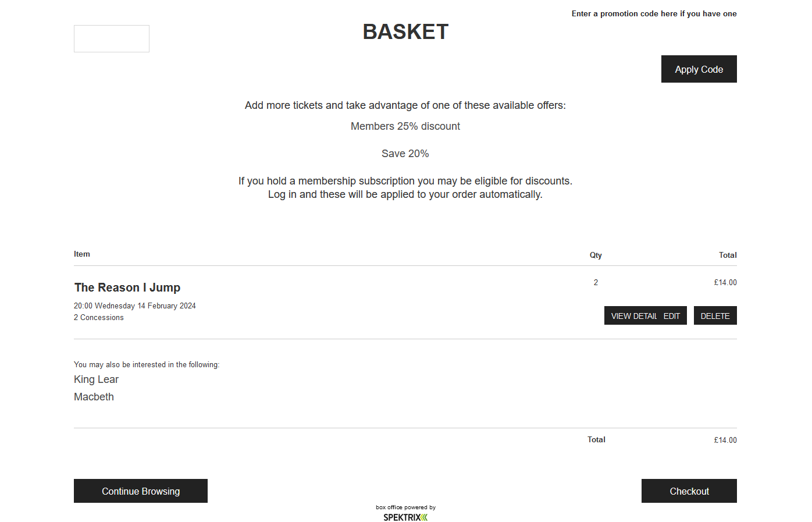Click the £14.00 basket total at the bottom

tap(725, 441)
